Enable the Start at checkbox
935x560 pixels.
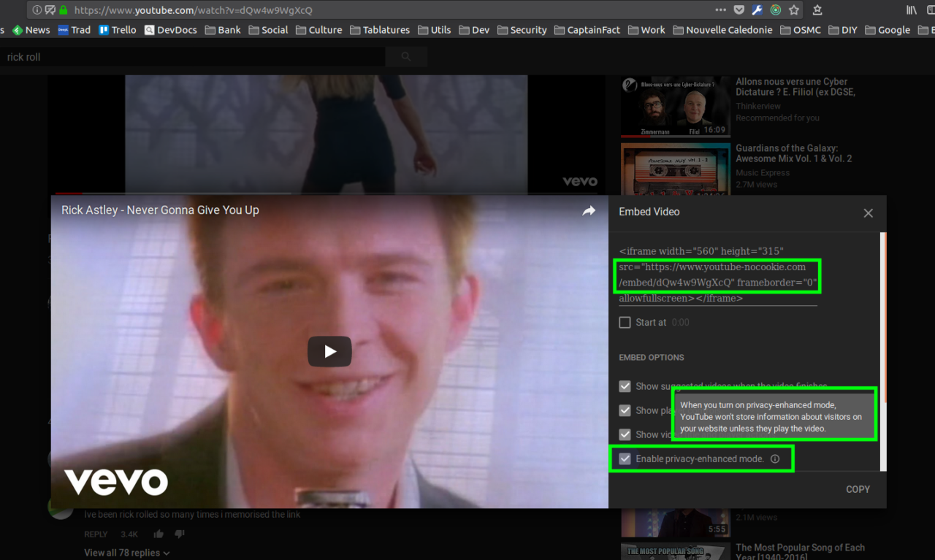pyautogui.click(x=625, y=323)
